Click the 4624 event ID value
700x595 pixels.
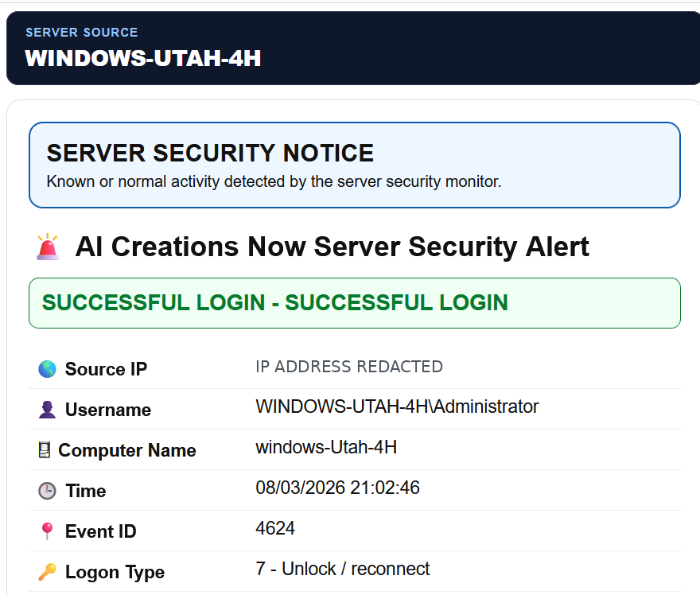point(275,528)
